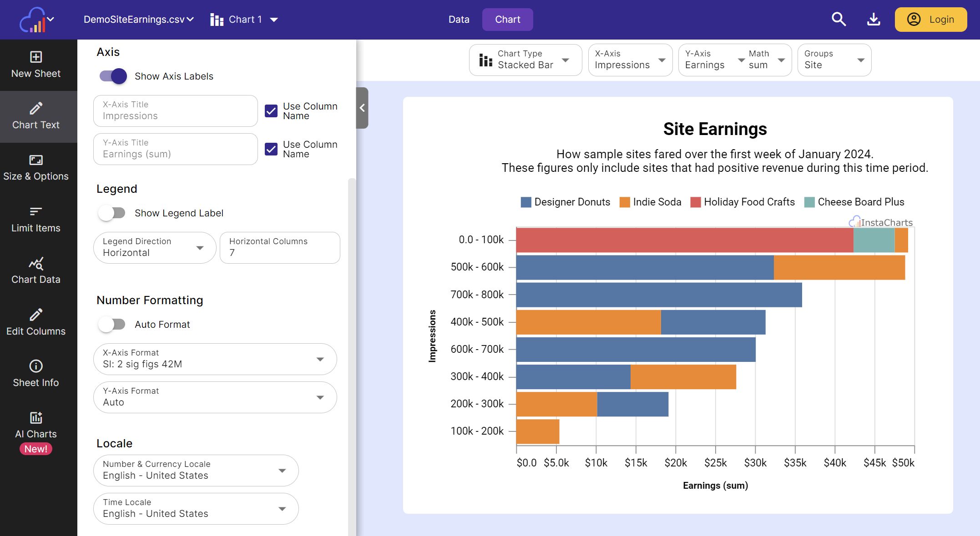Screen dimensions: 980x536
Task: Click the download/export icon
Action: pyautogui.click(x=874, y=19)
